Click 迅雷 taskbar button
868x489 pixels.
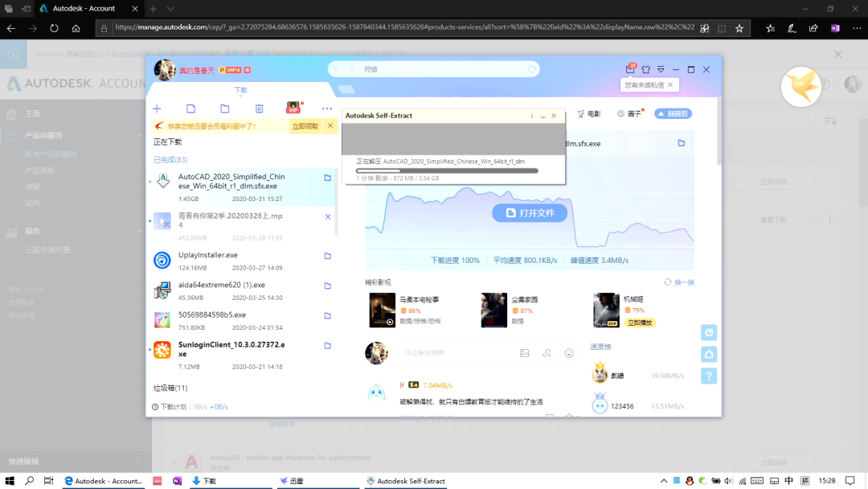point(316,481)
